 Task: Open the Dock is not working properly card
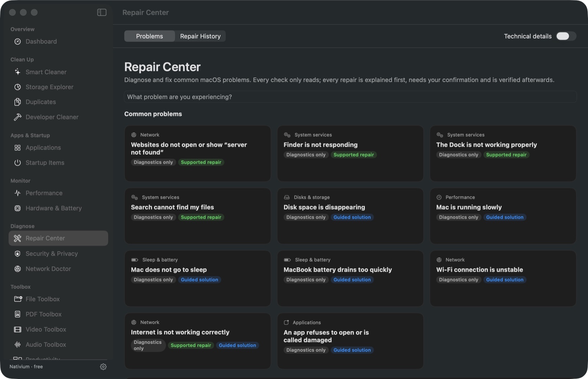503,154
